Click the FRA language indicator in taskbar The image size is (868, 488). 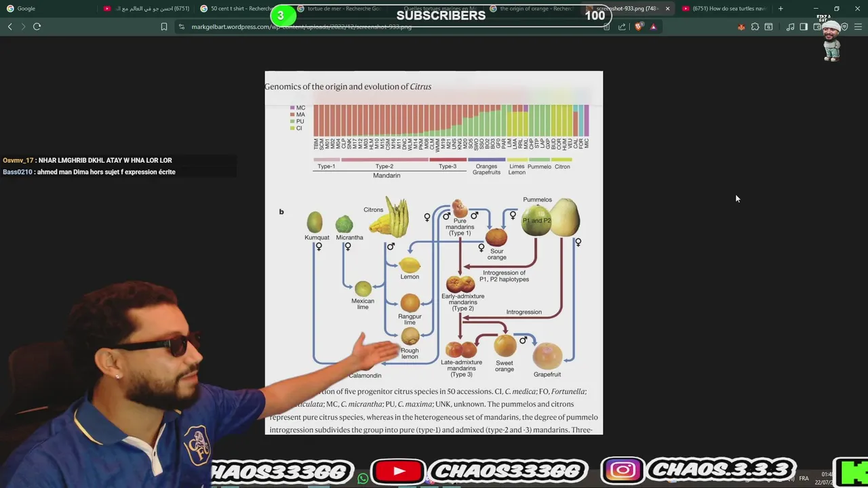click(804, 479)
